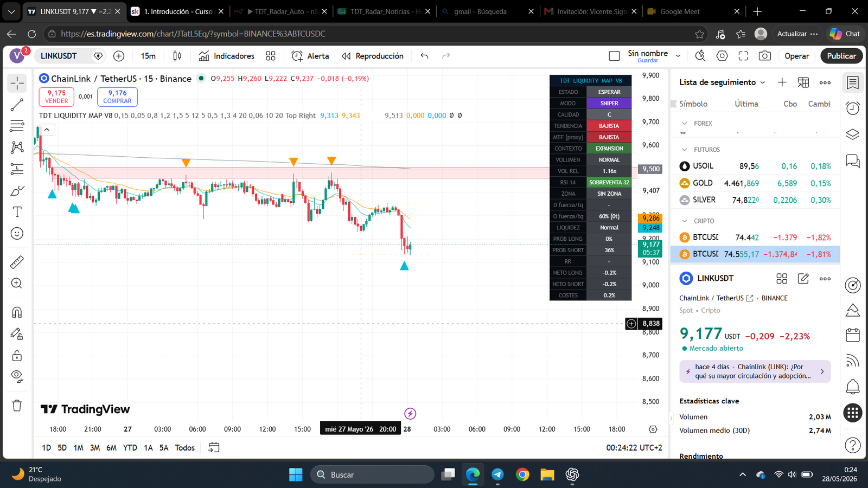Open the quick search icon
Viewport: 868px width, 488px height.
click(x=700, y=56)
